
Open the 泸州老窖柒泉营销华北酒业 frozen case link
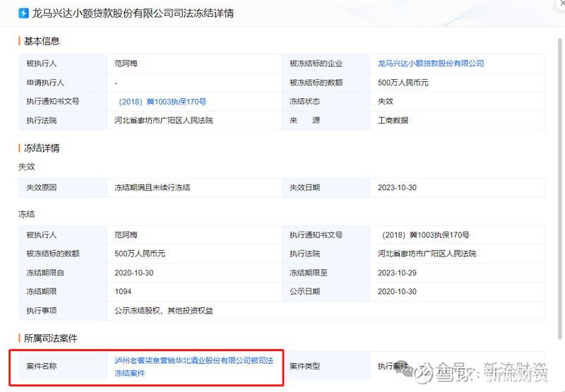point(194,367)
